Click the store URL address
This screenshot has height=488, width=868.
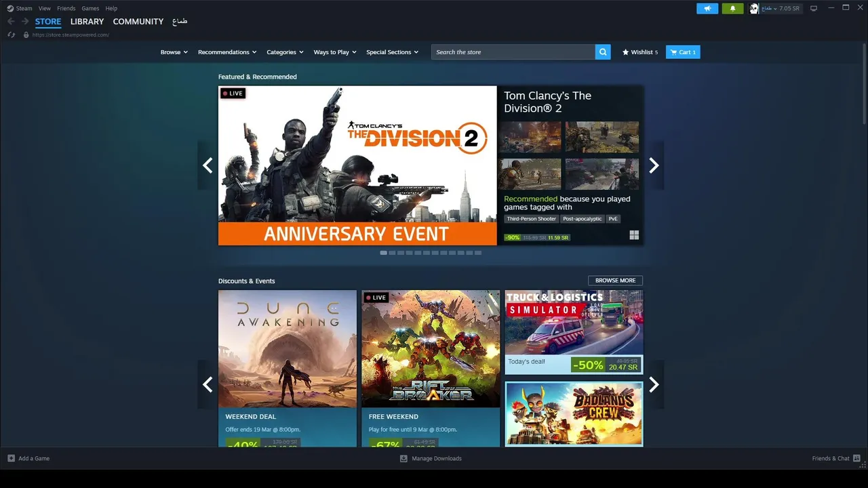[71, 35]
